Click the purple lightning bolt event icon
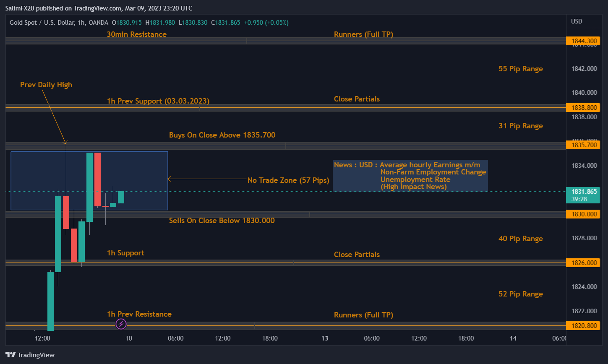The height and width of the screenshot is (364, 608). click(121, 324)
